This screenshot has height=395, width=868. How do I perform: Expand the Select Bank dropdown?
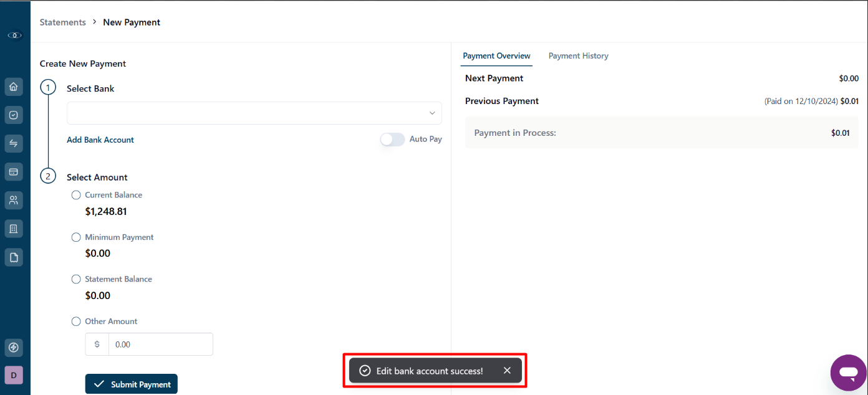click(254, 113)
